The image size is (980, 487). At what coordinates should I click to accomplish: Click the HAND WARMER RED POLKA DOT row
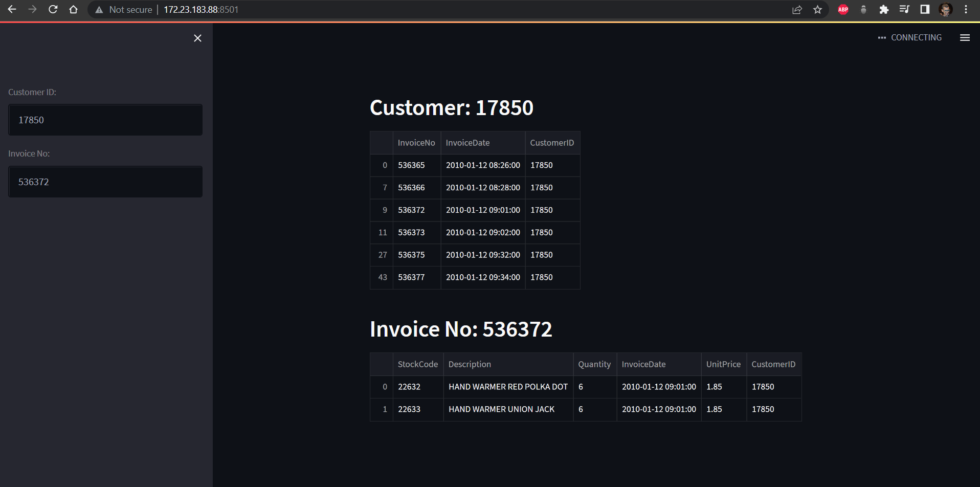[x=508, y=387]
